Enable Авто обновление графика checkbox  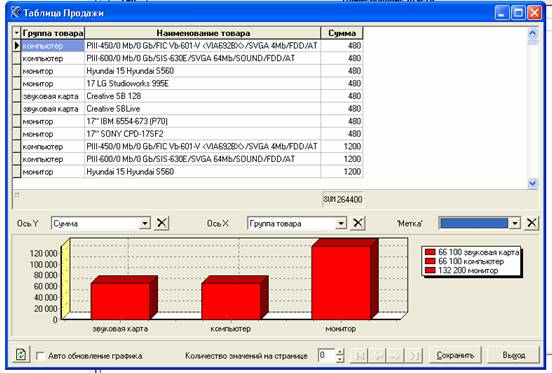click(x=40, y=356)
